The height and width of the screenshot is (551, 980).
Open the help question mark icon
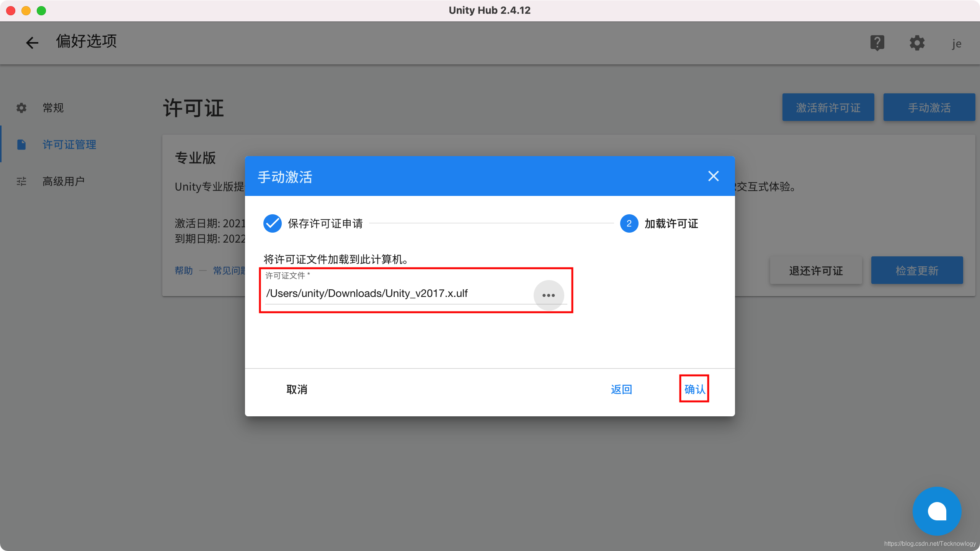(877, 42)
